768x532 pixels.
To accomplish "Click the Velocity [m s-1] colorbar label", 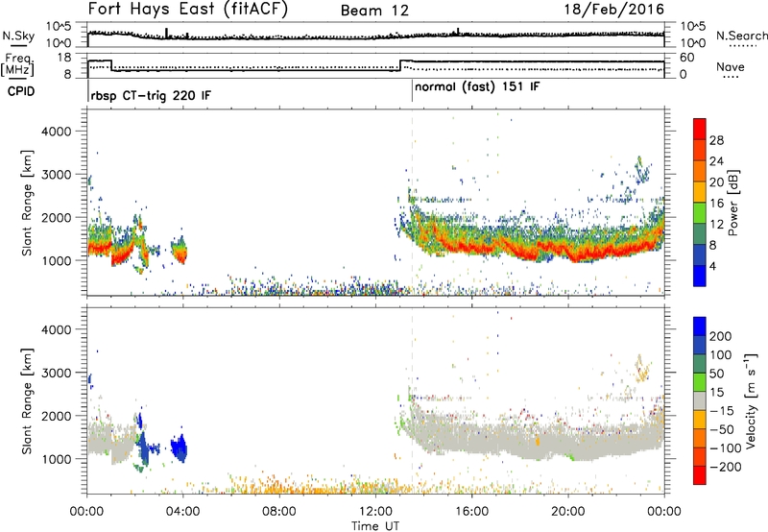I will coord(751,400).
